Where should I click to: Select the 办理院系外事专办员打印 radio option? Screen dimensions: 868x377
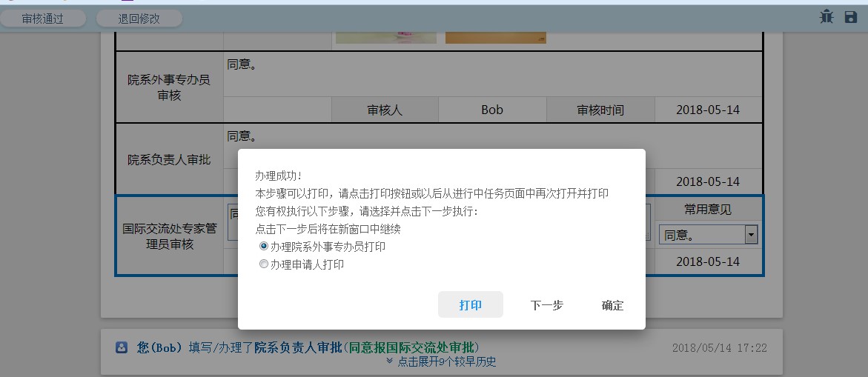[x=264, y=247]
